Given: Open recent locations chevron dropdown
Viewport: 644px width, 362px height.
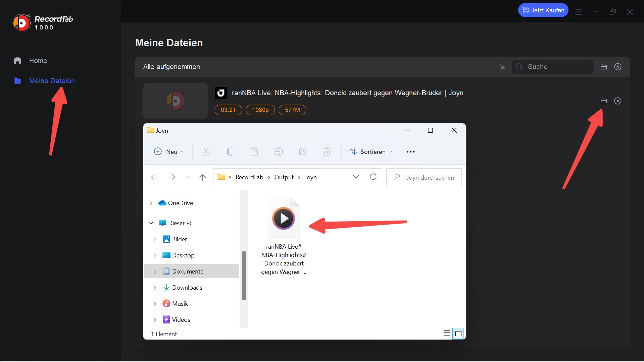Looking at the screenshot, I should click(x=187, y=177).
